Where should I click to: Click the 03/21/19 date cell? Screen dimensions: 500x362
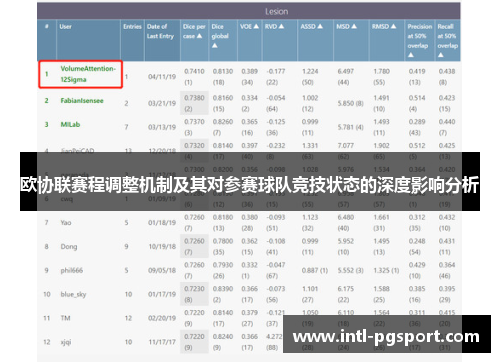click(x=162, y=103)
